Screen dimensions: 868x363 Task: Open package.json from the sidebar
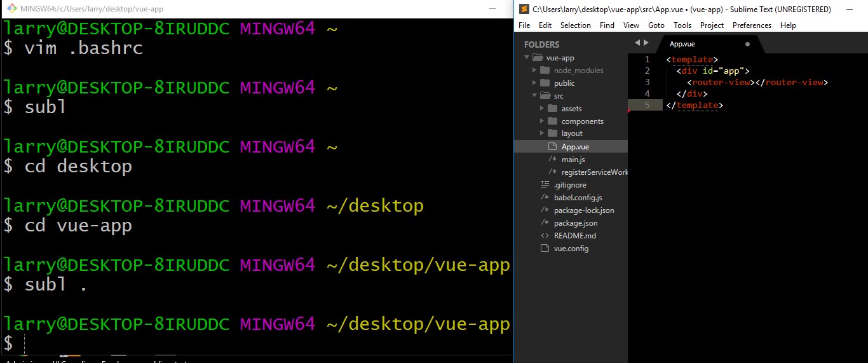(x=576, y=223)
